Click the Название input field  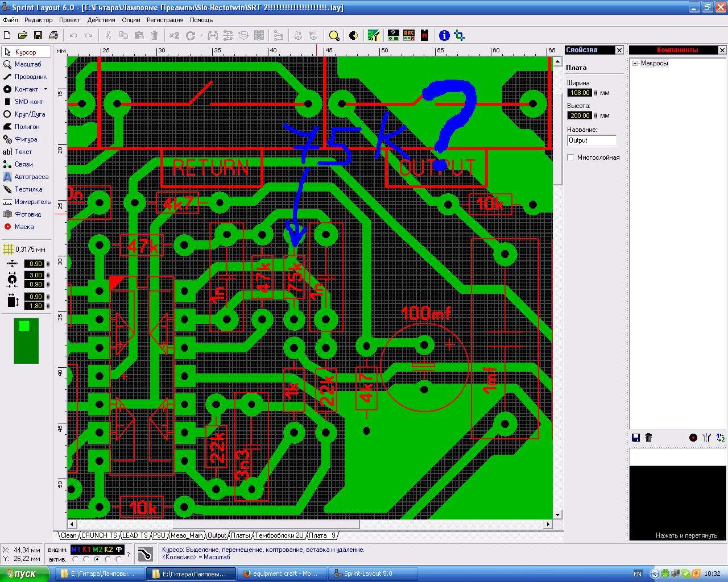591,140
